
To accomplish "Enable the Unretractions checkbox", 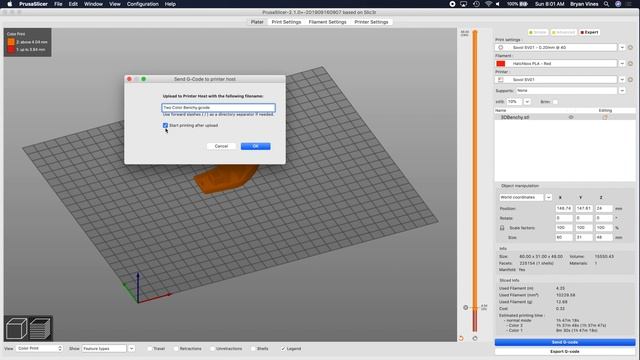I will (x=212, y=349).
